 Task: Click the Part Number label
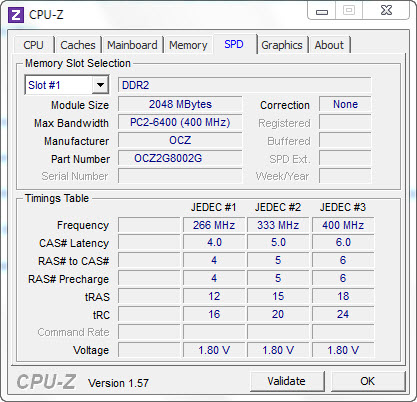tap(80, 159)
